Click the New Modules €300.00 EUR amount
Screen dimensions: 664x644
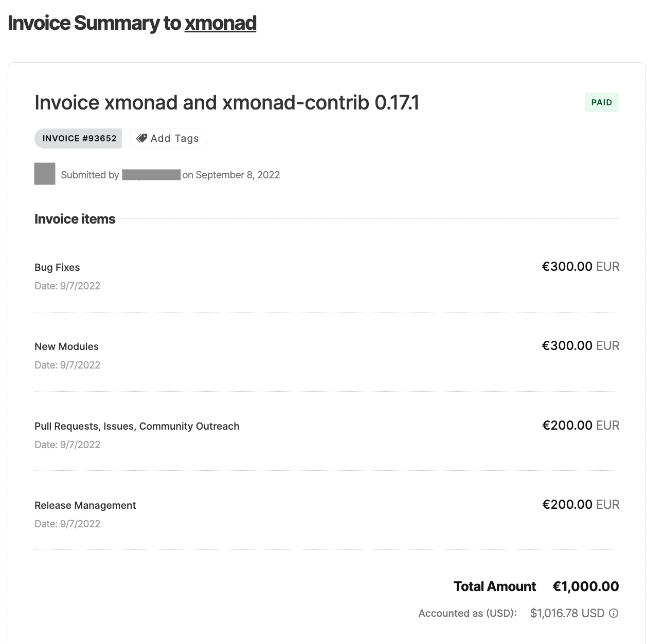(580, 345)
